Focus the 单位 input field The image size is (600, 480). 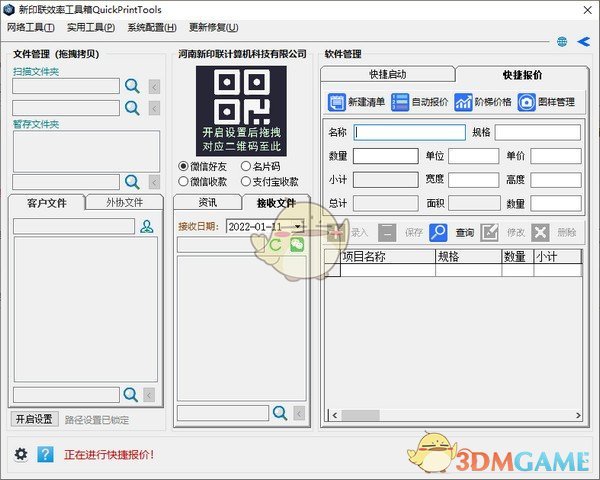coord(474,156)
